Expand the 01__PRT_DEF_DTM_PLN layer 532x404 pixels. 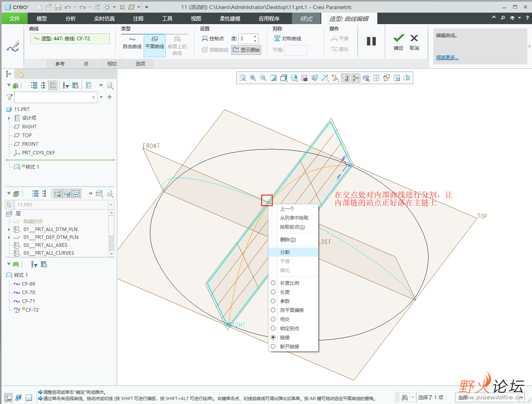coord(9,237)
